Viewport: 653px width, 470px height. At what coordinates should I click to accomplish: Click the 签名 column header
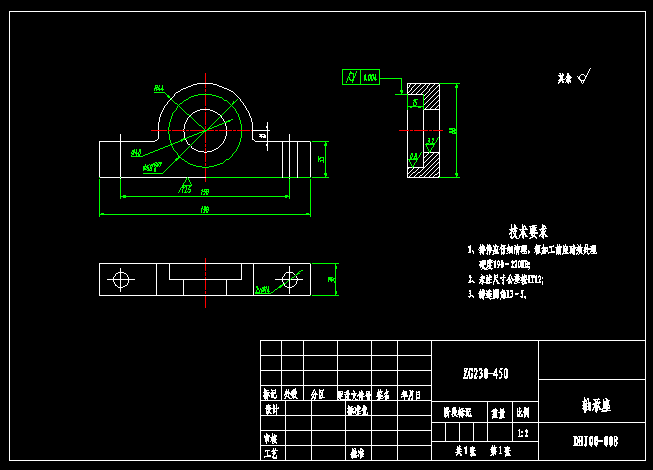point(383,394)
